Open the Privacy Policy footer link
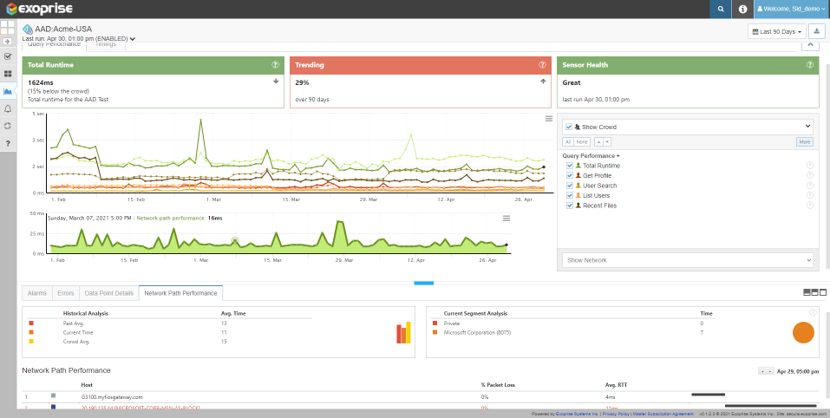Screen dimensions: 830x418 (618, 414)
